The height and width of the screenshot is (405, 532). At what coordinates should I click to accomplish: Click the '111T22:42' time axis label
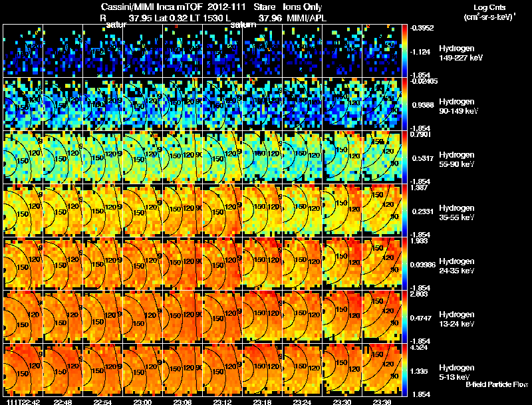coord(23,402)
